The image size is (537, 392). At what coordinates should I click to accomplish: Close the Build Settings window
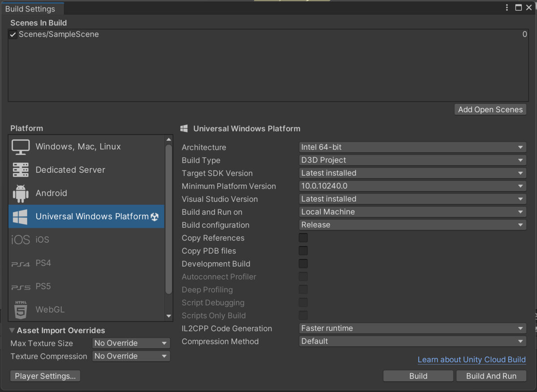[529, 8]
